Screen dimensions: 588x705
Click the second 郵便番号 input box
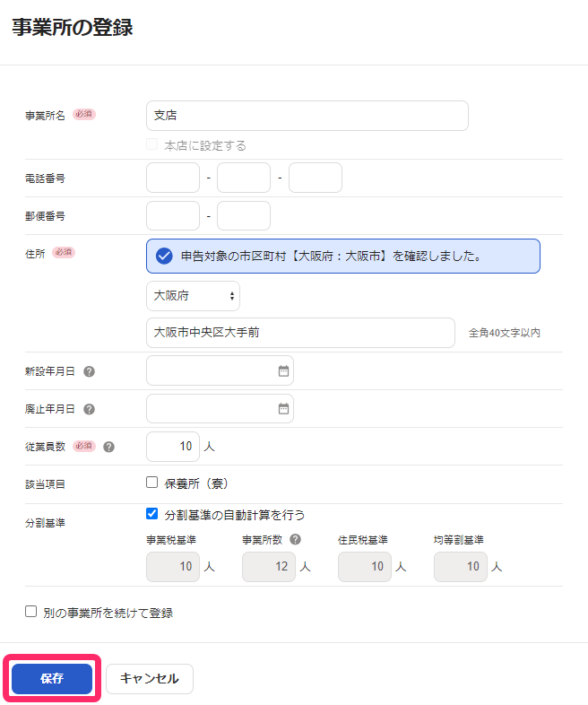[244, 216]
